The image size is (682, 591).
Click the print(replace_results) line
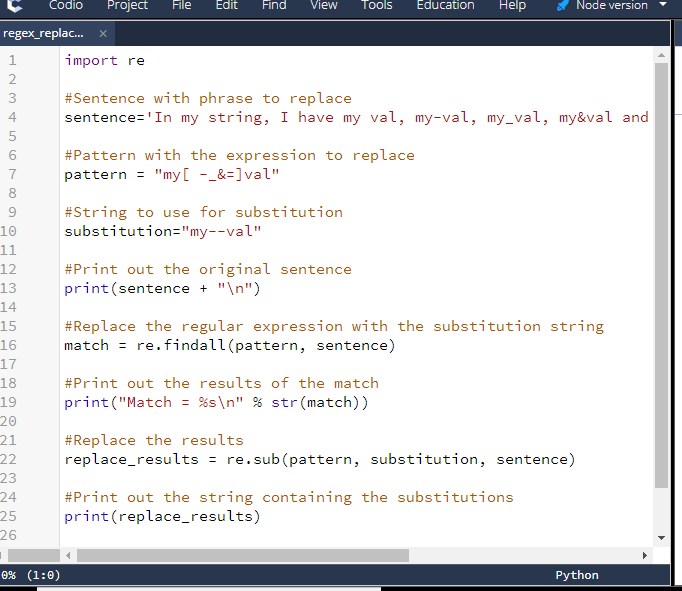click(x=162, y=517)
